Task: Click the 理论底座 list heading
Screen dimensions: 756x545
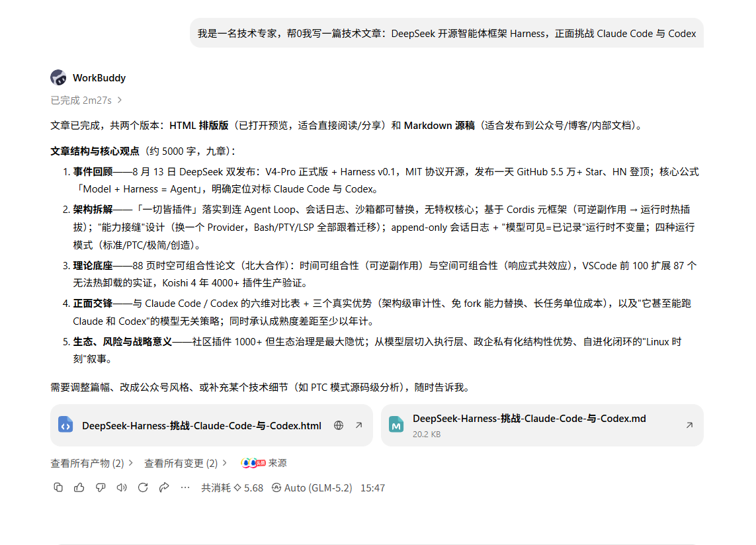Action: (x=93, y=266)
